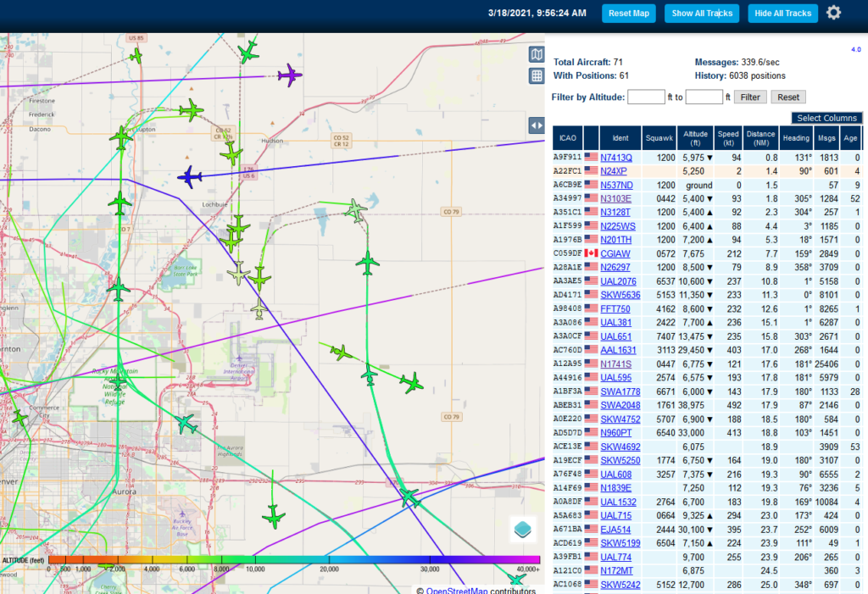Screen dimensions: 868x594
Task: Open the SWA1778 ident link
Action: coord(620,392)
